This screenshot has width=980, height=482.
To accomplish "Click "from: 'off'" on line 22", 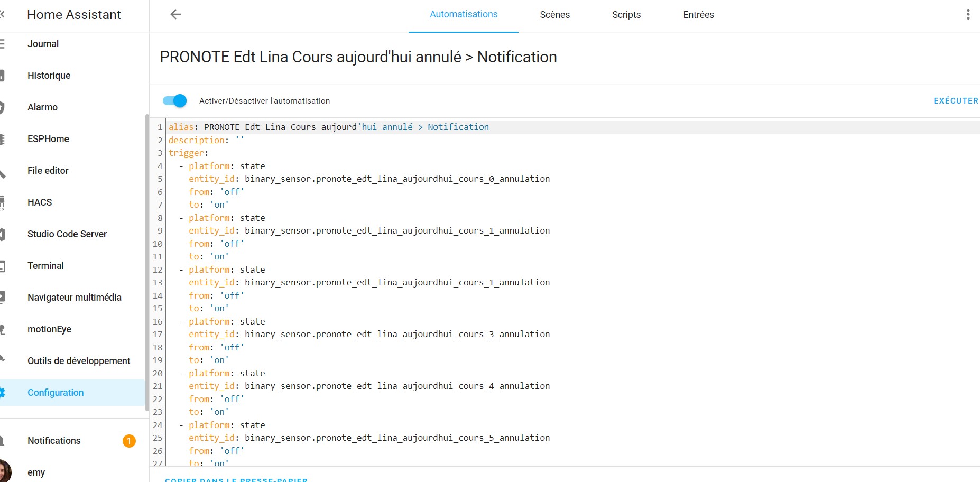I will (217, 399).
